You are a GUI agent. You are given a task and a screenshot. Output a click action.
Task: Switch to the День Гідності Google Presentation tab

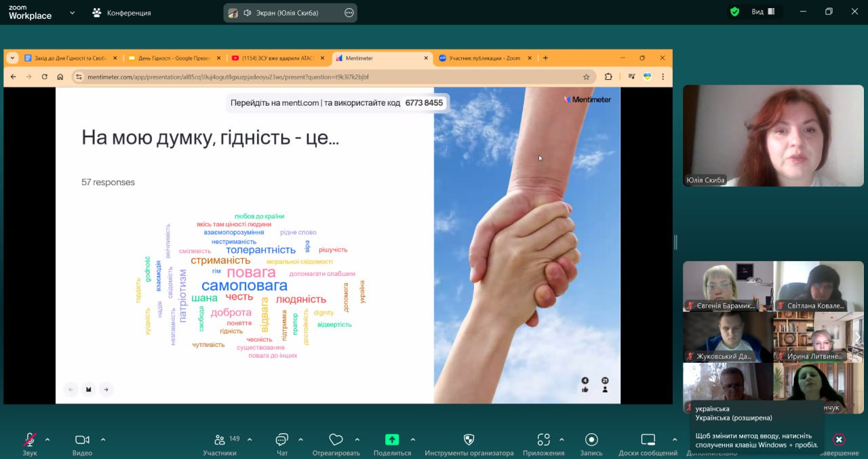[x=174, y=58]
